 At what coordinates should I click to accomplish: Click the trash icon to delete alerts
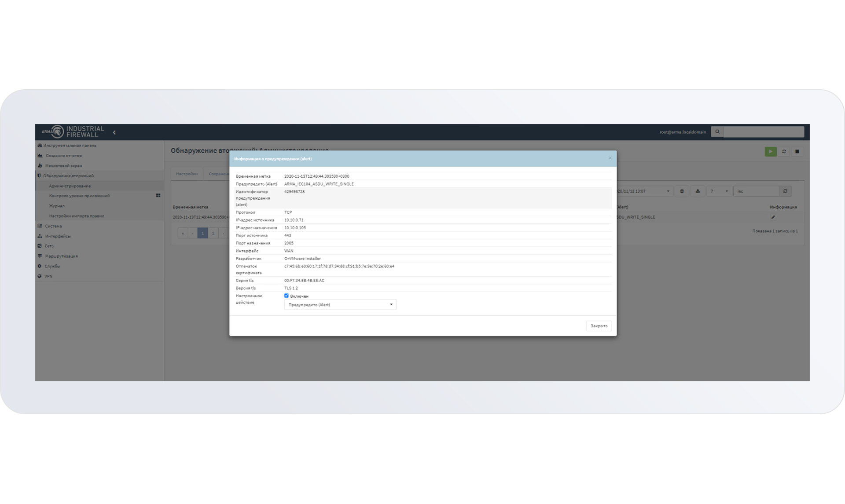click(682, 191)
